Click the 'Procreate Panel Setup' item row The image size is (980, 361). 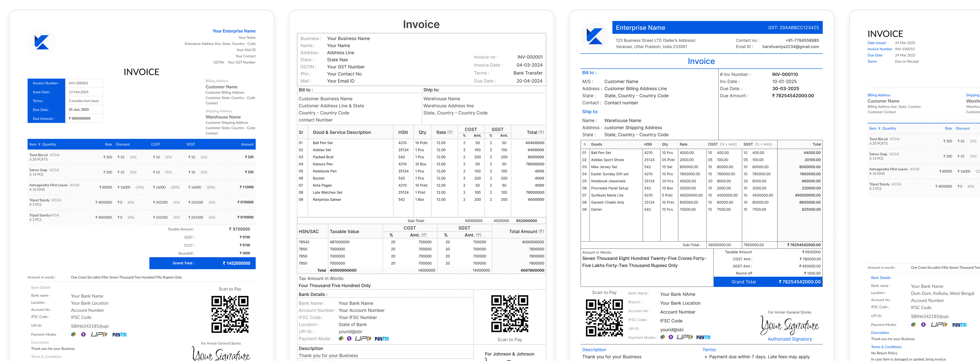tap(702, 188)
